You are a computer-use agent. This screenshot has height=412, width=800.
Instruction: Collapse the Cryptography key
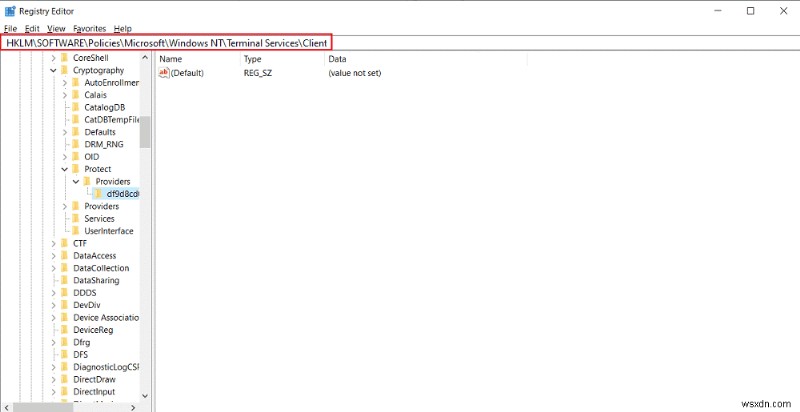click(x=54, y=70)
